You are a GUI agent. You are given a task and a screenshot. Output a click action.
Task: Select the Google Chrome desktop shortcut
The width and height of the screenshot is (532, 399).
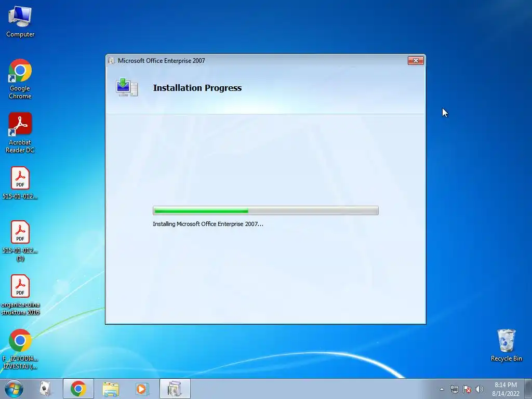point(20,79)
